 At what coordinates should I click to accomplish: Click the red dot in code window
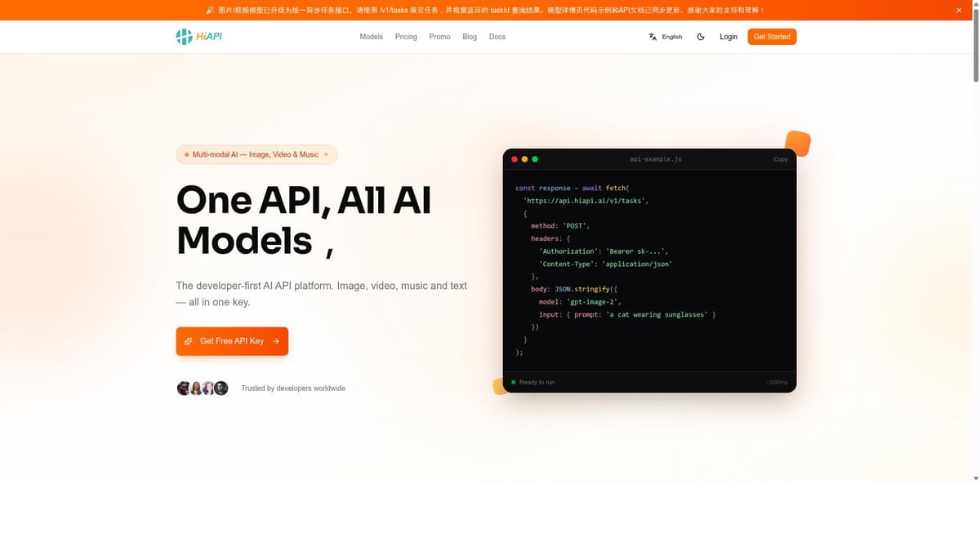coord(514,159)
